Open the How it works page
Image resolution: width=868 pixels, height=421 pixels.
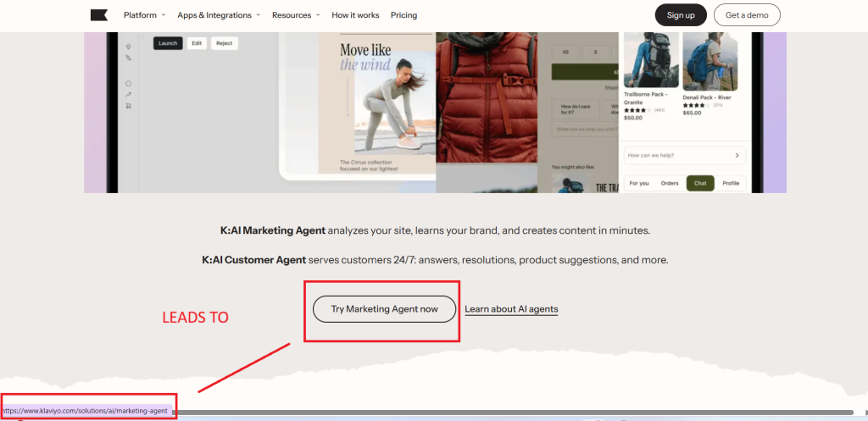pos(355,15)
